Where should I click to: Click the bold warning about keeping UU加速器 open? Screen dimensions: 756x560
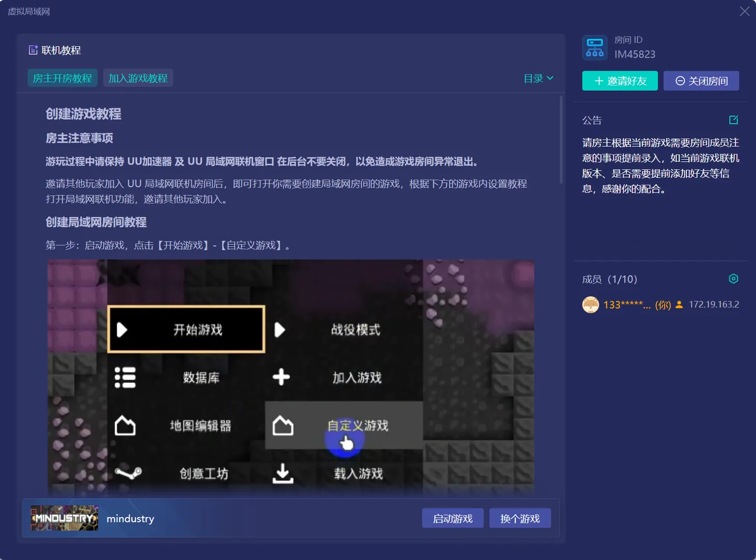[x=262, y=162]
